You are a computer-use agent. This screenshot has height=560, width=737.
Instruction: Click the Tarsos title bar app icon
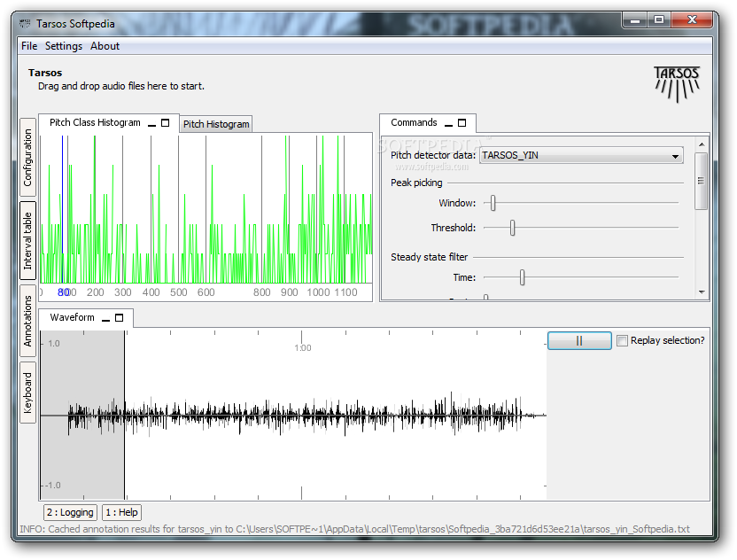[25, 24]
